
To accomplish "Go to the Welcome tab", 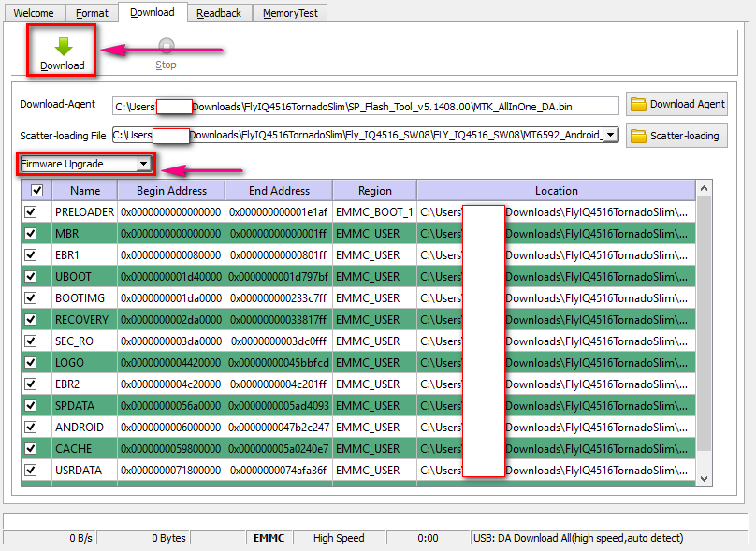I will click(x=34, y=13).
